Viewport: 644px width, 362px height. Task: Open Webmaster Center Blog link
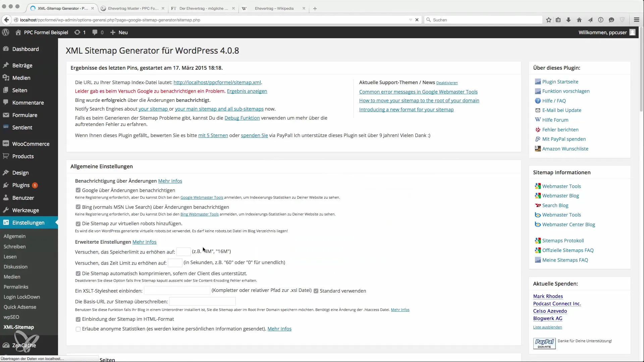pos(569,224)
